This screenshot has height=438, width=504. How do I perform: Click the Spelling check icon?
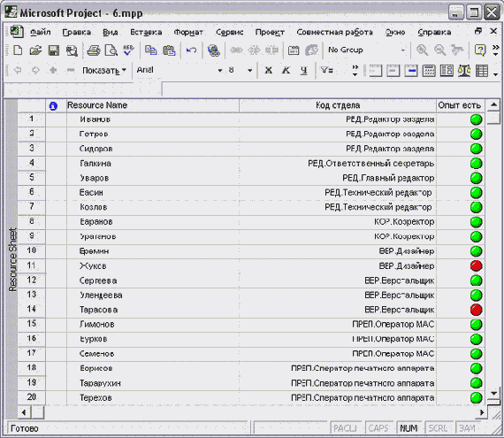(x=128, y=50)
